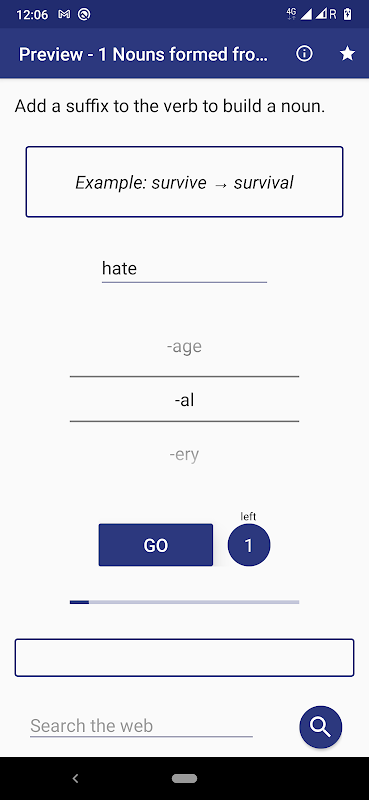Pick the -ery suffix option
This screenshot has height=800, width=369.
[184, 454]
